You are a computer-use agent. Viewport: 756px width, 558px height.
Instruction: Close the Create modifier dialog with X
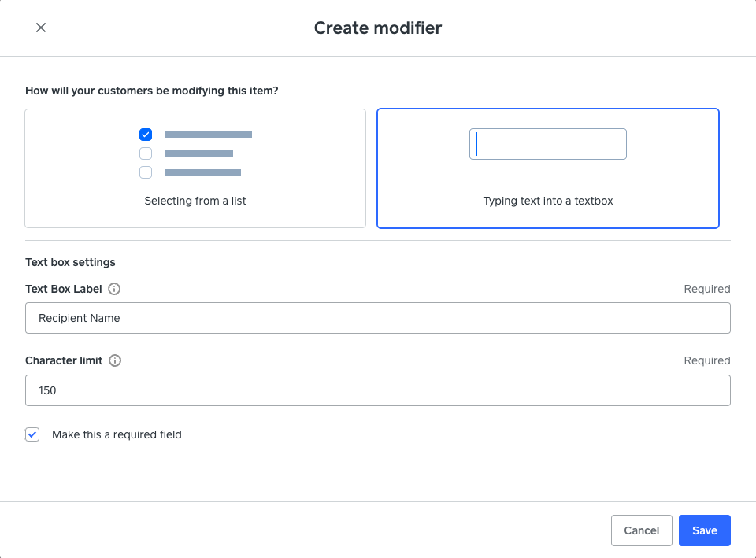[41, 28]
